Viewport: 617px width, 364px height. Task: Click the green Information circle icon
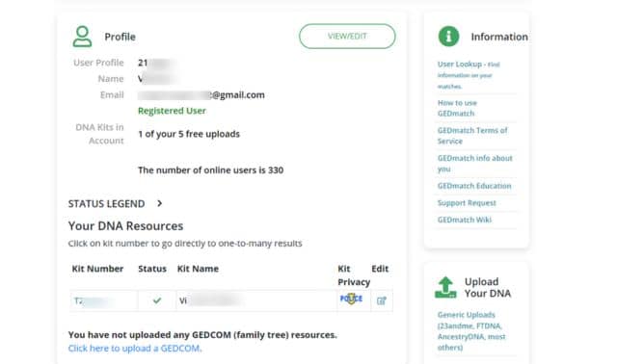[x=448, y=37]
